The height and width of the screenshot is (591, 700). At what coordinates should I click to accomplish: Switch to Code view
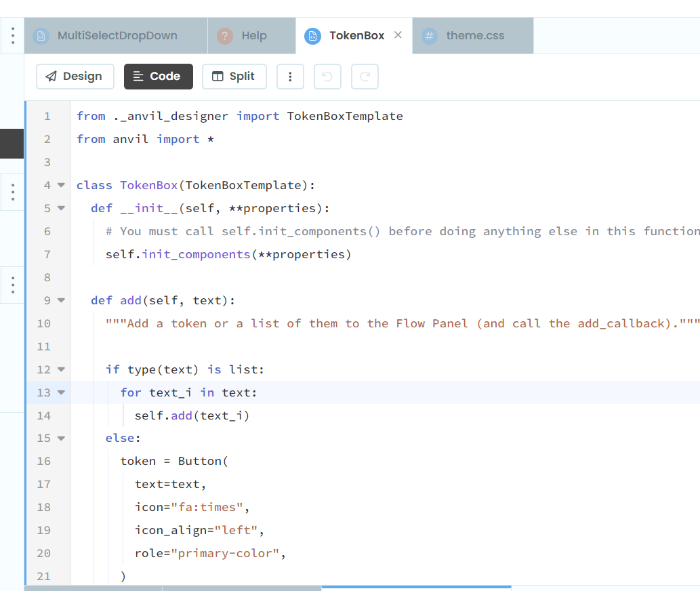tap(158, 77)
